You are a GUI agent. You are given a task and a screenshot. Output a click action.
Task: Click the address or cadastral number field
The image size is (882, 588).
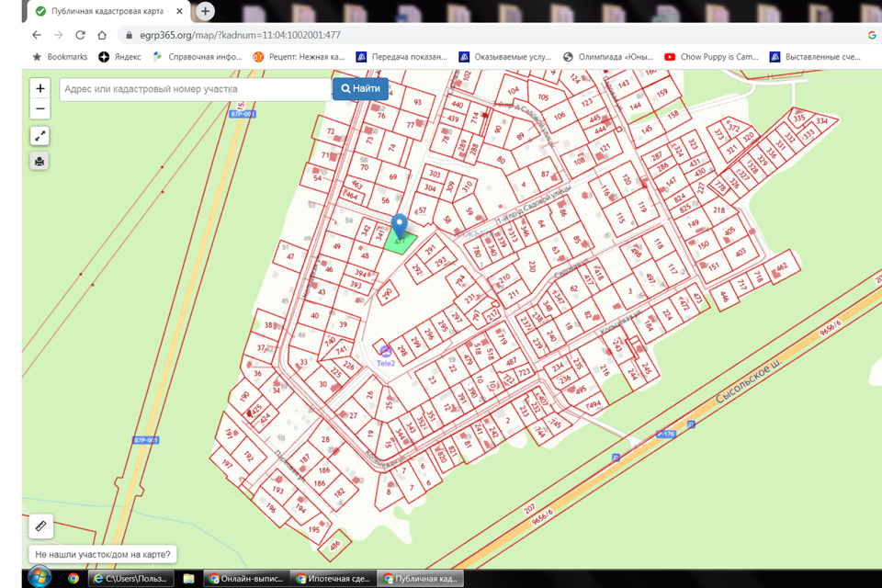195,89
